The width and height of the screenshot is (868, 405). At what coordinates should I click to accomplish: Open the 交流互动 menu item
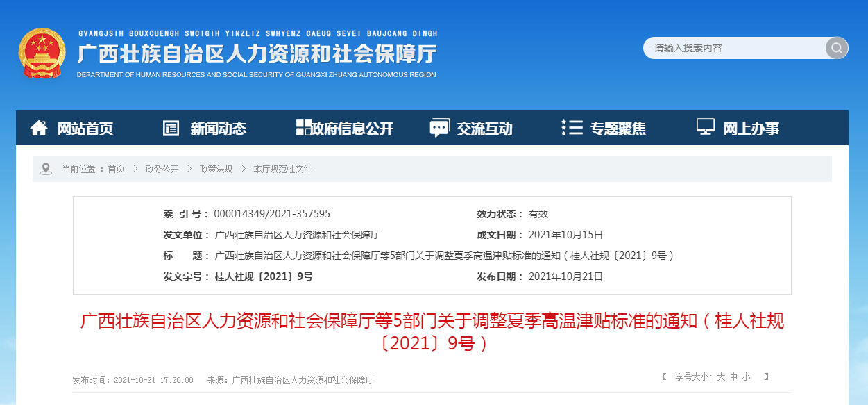(485, 129)
